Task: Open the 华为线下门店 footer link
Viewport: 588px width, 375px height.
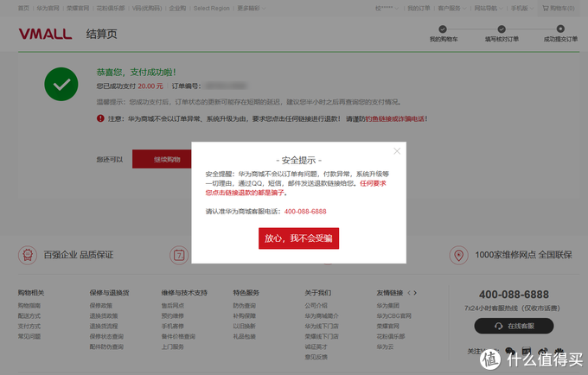Action: 322,327
